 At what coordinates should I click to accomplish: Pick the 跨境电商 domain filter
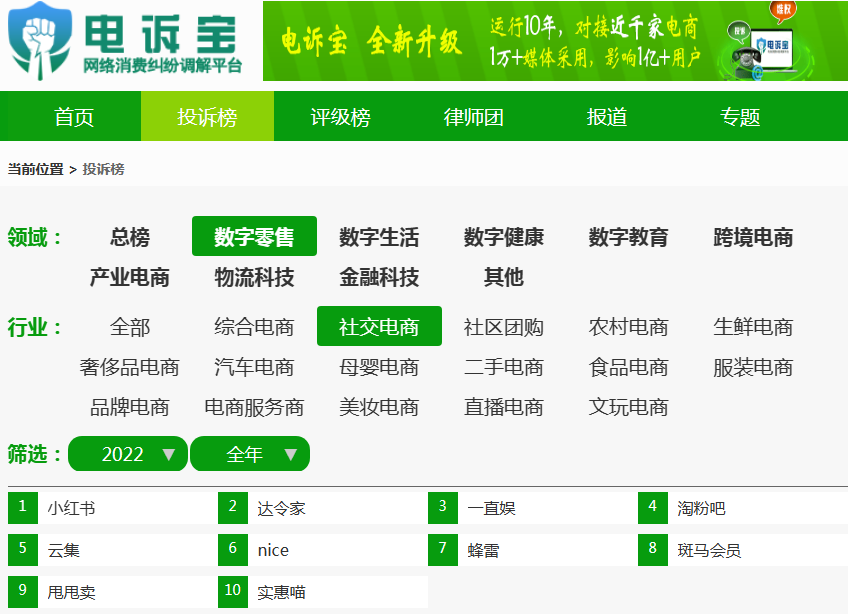(753, 236)
